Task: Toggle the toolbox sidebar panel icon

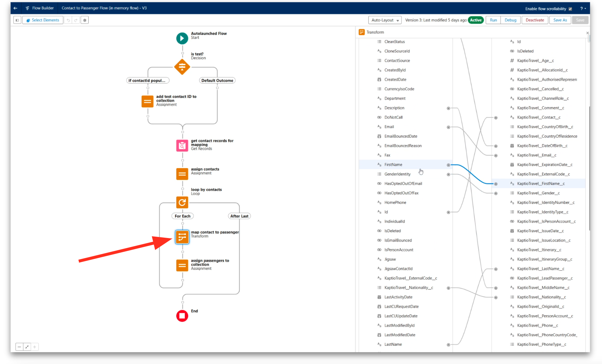Action: [x=17, y=20]
